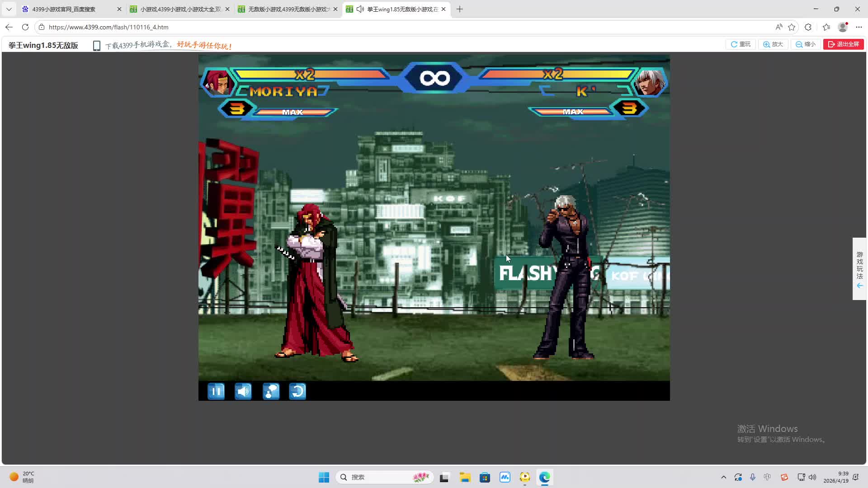This screenshot has height=488, width=868.
Task: Open the Windows Start menu
Action: [x=324, y=477]
